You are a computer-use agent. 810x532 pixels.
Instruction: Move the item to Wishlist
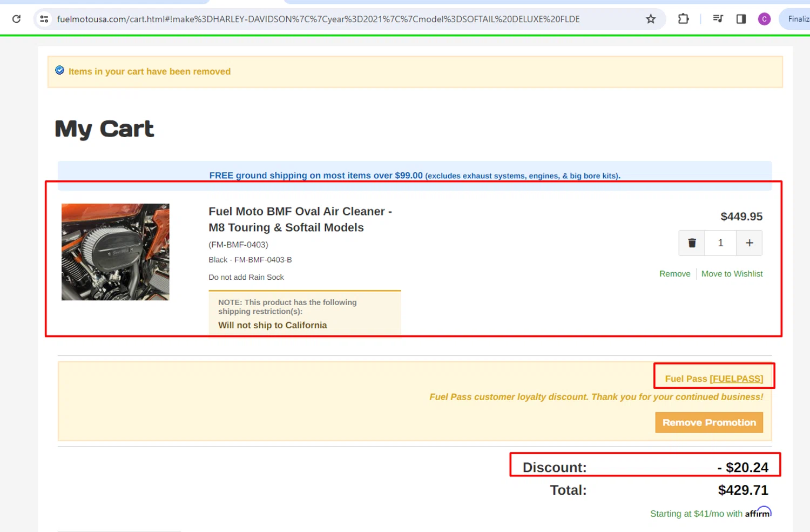point(732,274)
